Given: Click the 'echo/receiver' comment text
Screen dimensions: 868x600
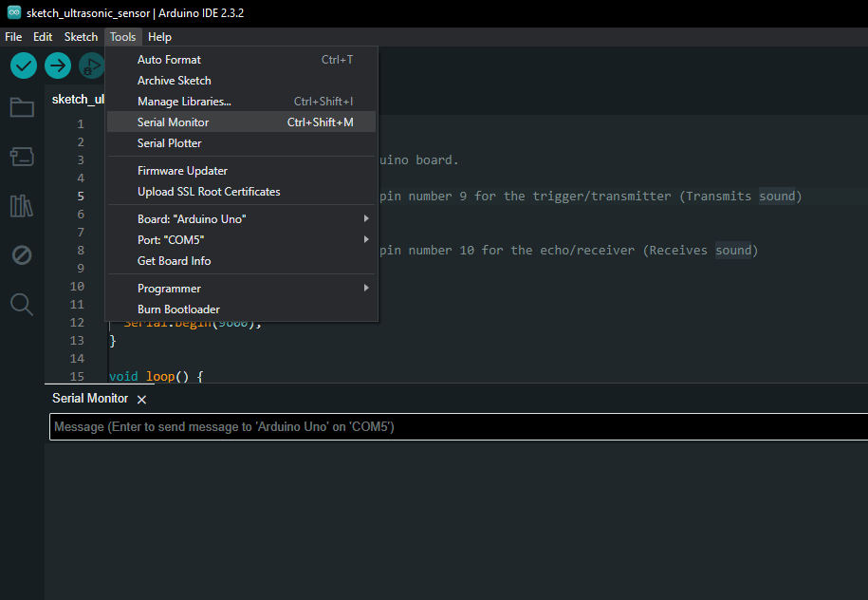Looking at the screenshot, I should coord(587,251).
